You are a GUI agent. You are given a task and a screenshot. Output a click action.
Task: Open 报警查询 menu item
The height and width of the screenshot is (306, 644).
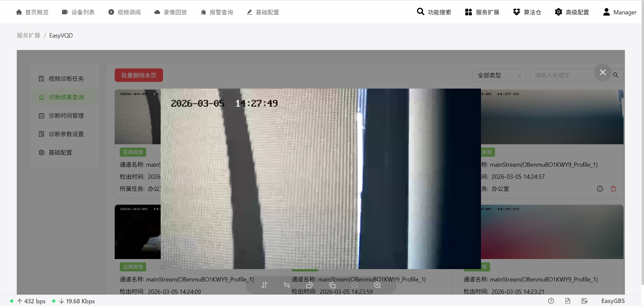click(217, 12)
